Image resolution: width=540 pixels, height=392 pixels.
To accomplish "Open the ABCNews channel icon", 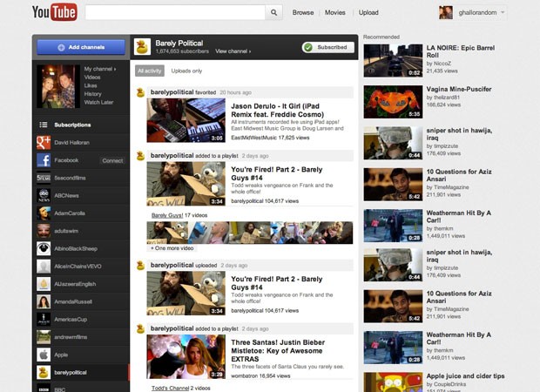I will pos(43,196).
